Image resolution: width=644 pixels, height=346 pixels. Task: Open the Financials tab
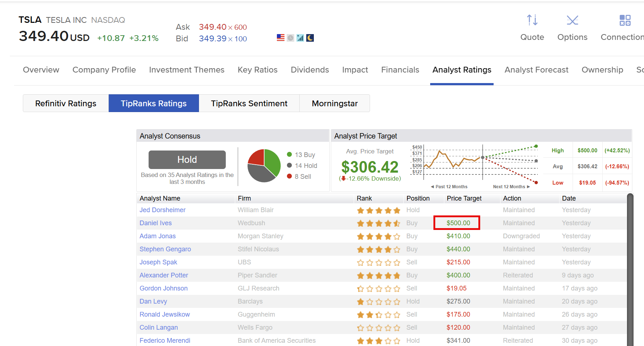point(400,70)
